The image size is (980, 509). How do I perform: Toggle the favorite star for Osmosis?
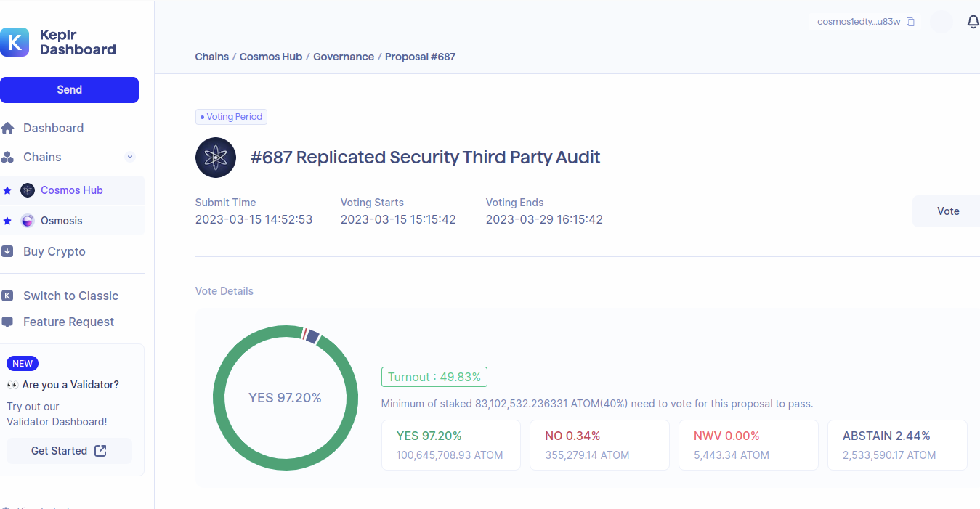pyautogui.click(x=7, y=221)
